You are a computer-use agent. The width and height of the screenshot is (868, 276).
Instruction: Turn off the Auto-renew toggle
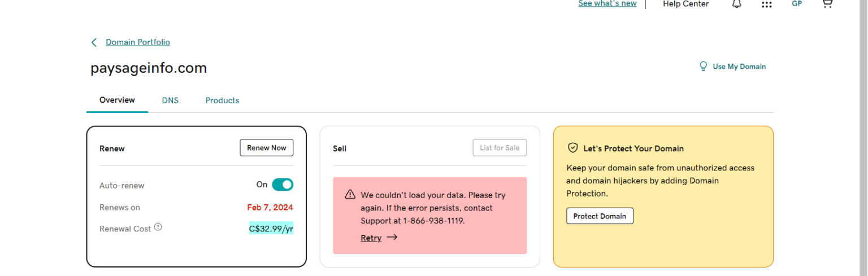pos(283,185)
